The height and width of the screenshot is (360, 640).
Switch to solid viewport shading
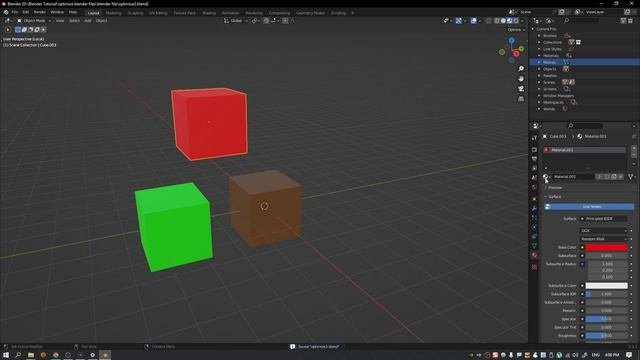pos(503,21)
